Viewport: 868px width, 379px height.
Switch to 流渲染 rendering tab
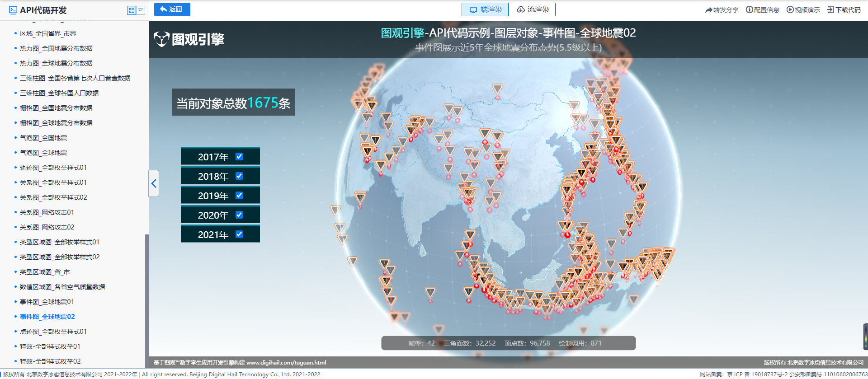click(x=532, y=9)
